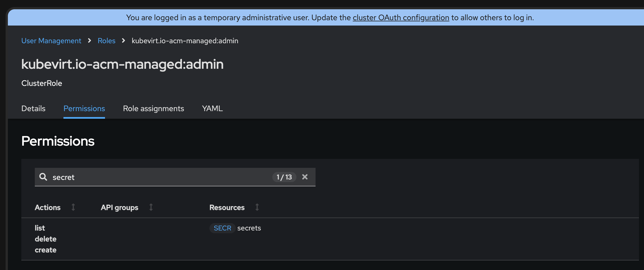Click the chevron after Roles breadcrumb
Screen dimensions: 644x270
pos(124,41)
